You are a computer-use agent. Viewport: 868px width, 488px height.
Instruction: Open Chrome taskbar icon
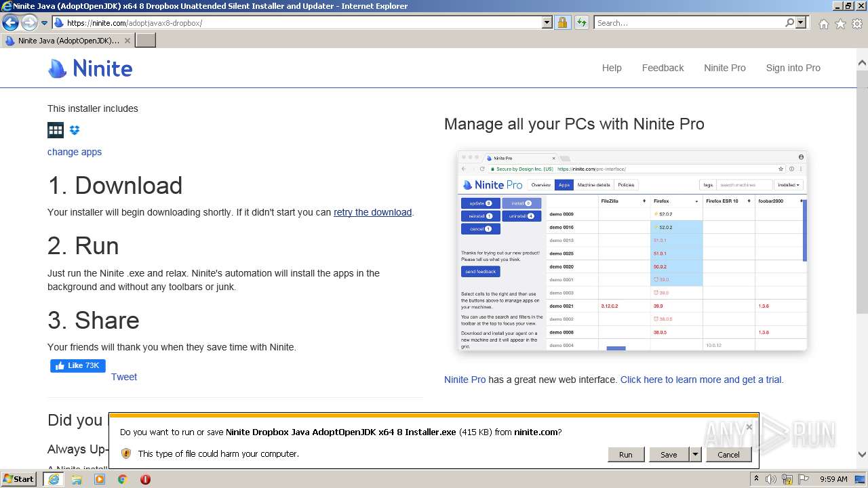click(123, 479)
